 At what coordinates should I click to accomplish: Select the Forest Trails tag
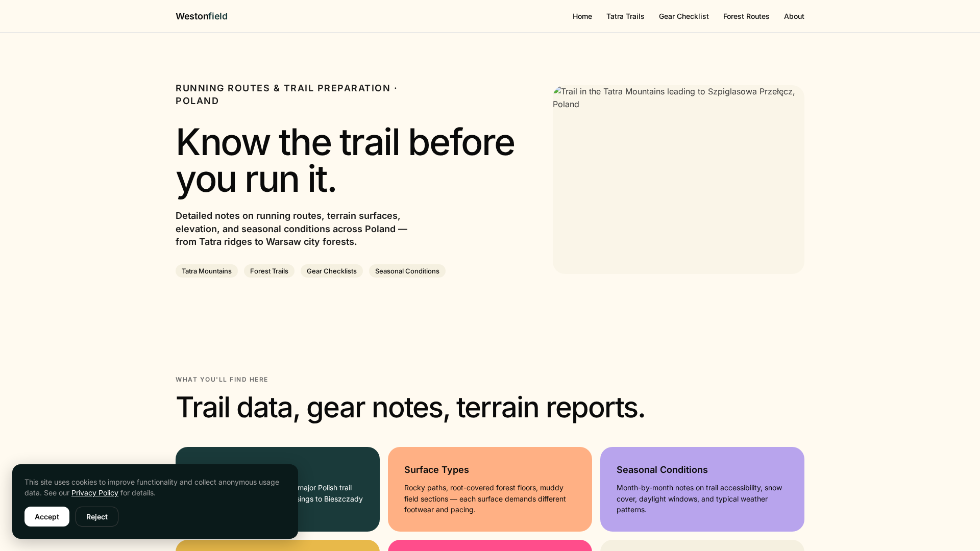(x=269, y=271)
